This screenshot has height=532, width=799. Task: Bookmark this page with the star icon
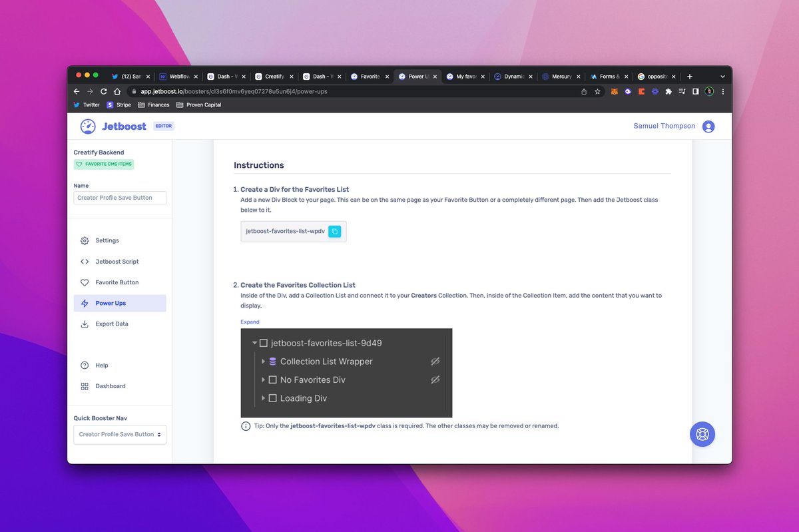[597, 91]
